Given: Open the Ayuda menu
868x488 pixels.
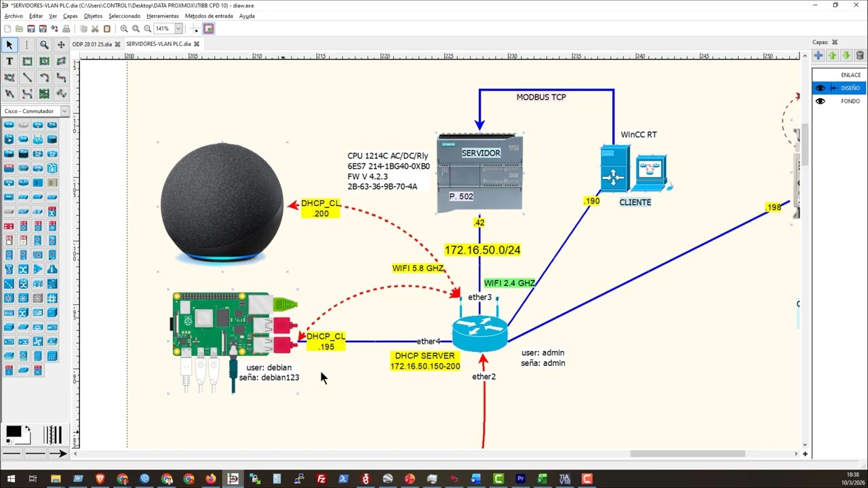Looking at the screenshot, I should tap(247, 16).
